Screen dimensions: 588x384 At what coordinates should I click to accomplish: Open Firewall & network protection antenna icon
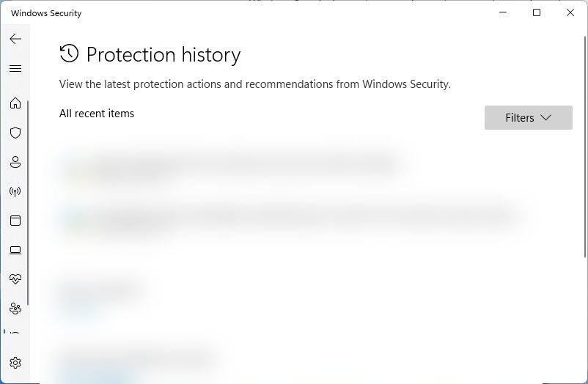click(x=15, y=191)
